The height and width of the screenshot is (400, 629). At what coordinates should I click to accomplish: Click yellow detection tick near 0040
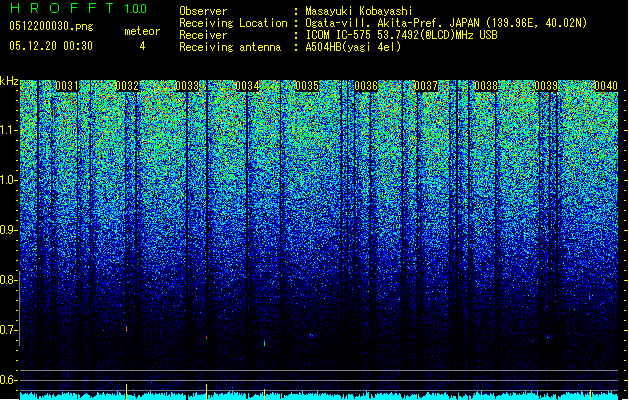coord(590,394)
